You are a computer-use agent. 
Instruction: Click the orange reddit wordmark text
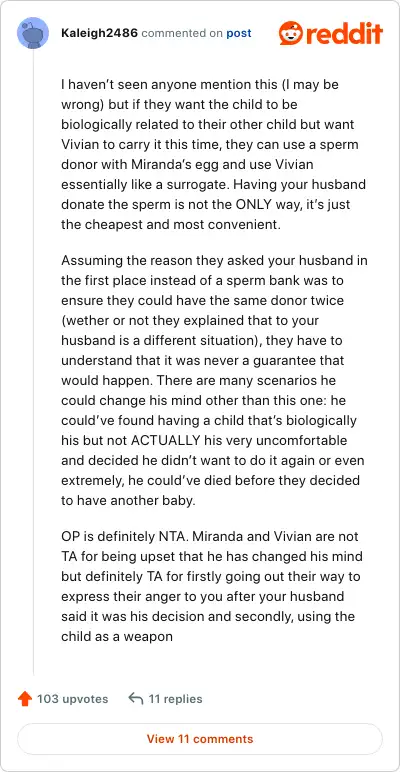345,33
